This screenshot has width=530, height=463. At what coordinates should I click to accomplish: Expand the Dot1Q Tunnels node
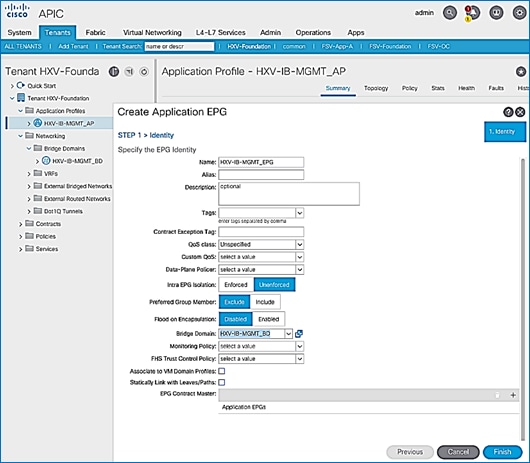pyautogui.click(x=29, y=211)
